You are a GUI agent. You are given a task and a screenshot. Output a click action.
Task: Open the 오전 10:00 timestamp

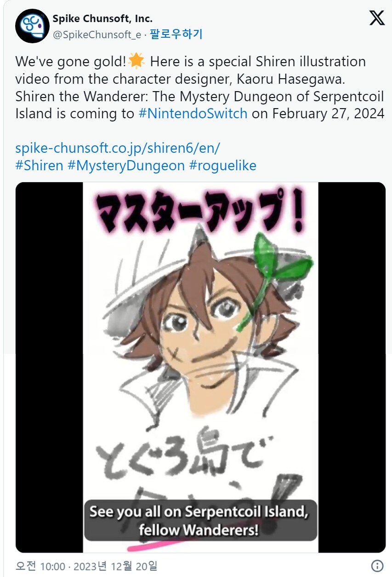point(40,566)
